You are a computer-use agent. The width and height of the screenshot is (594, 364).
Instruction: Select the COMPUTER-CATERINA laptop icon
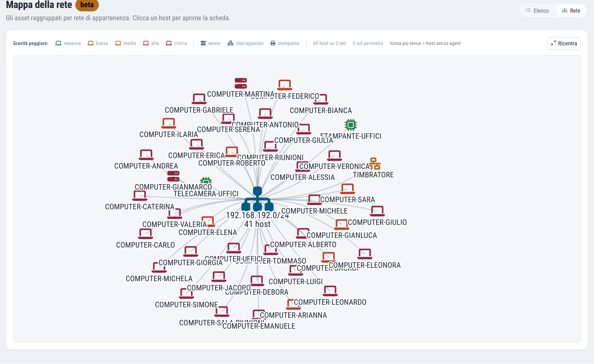(140, 196)
